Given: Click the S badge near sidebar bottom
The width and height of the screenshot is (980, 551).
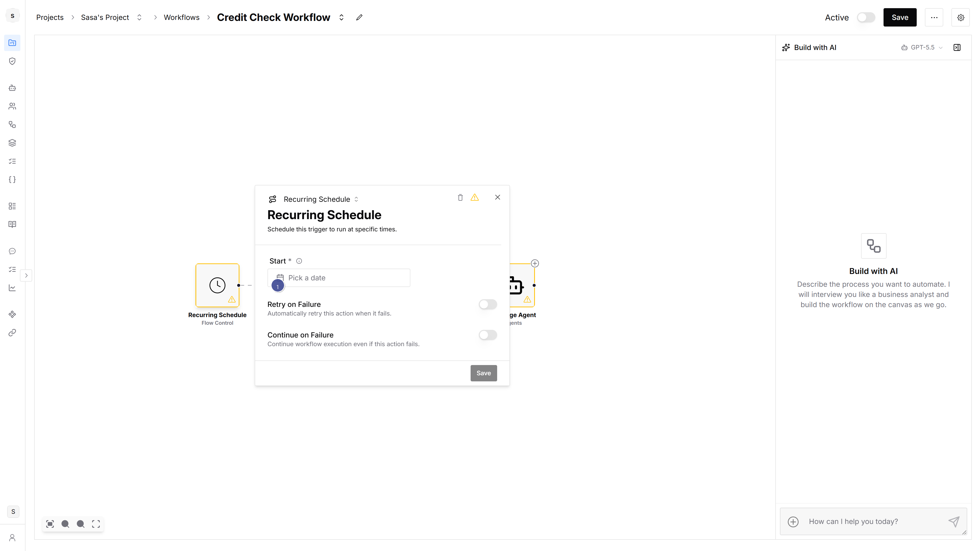Looking at the screenshot, I should 13,511.
